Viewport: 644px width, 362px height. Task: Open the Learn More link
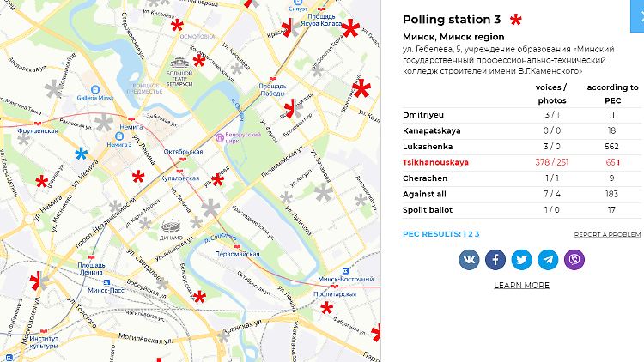point(521,286)
